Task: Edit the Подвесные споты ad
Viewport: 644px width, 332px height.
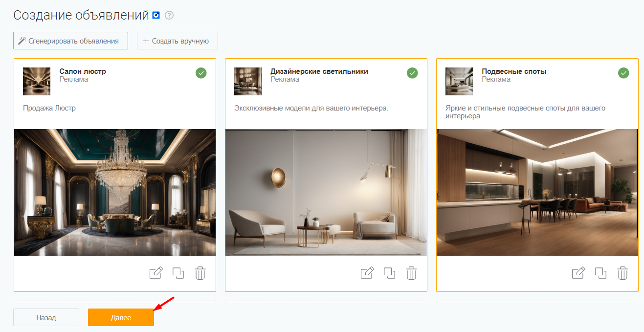Action: pos(578,273)
